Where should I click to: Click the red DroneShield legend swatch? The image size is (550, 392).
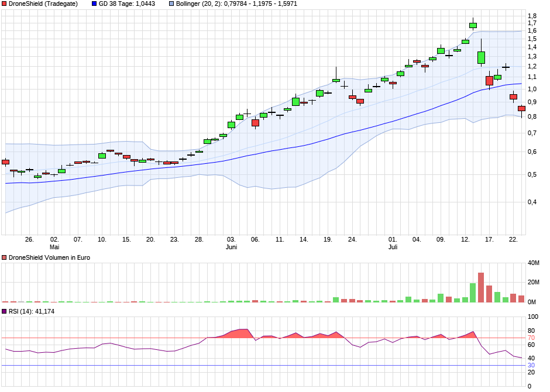tap(5, 4)
